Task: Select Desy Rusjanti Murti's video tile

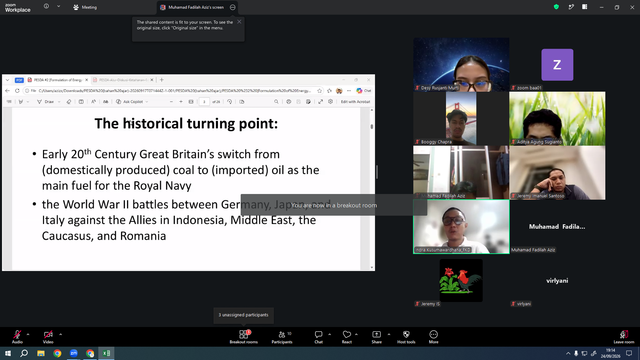Action: [461, 64]
